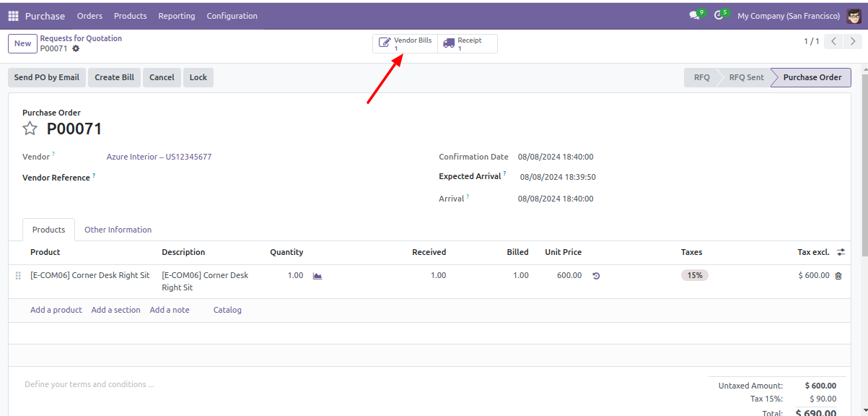Screen dimensions: 868x416
Task: Mark the order as favorite with star icon
Action: (x=30, y=129)
